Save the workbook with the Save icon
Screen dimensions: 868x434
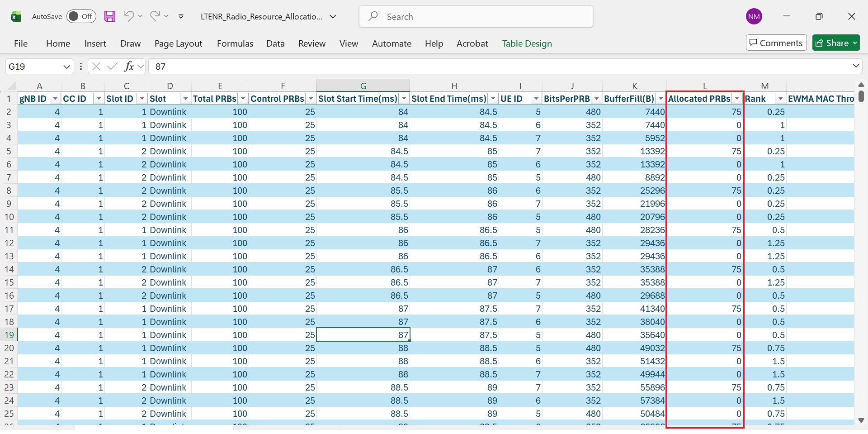click(x=110, y=16)
